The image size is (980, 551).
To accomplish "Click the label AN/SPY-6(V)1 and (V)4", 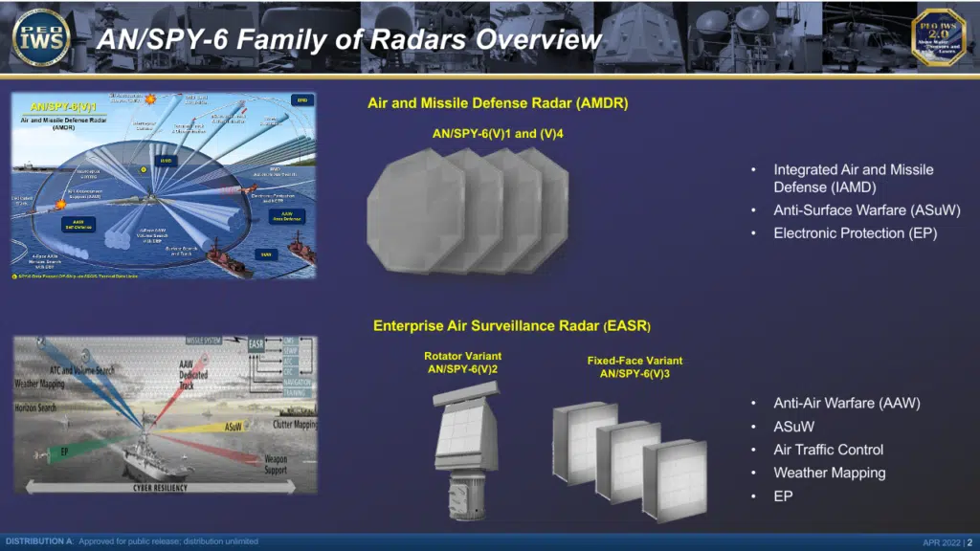I will pyautogui.click(x=498, y=134).
